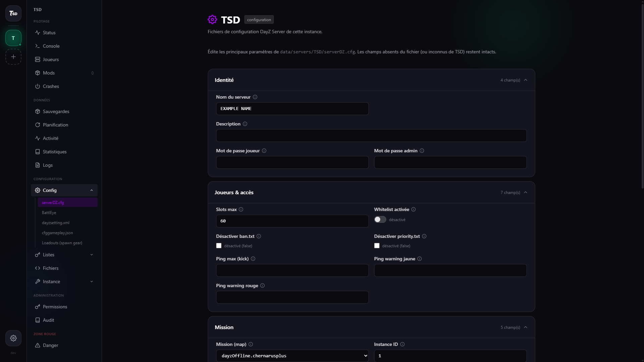Open Loadouts (spawn gear) entry
The image size is (644, 362).
tap(67, 243)
